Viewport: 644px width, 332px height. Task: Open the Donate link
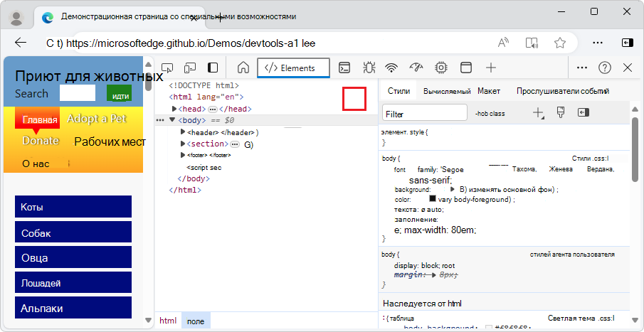[41, 140]
